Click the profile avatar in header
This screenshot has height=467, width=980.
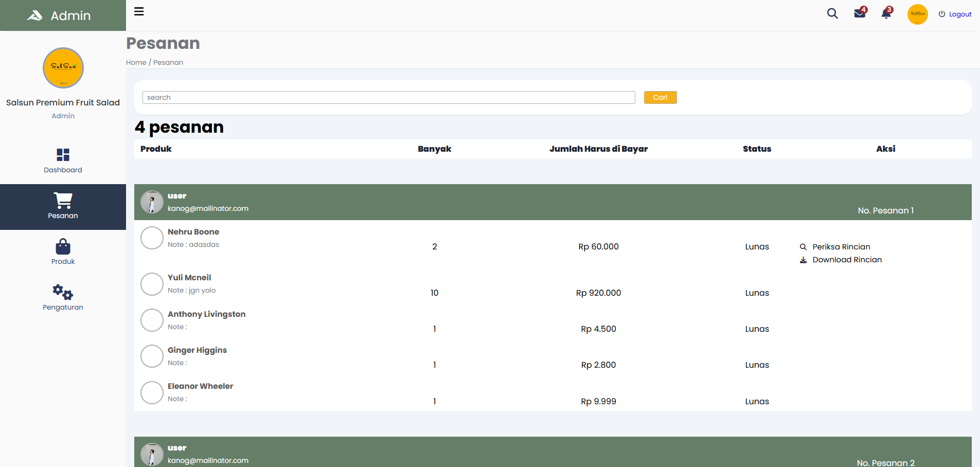tap(917, 14)
